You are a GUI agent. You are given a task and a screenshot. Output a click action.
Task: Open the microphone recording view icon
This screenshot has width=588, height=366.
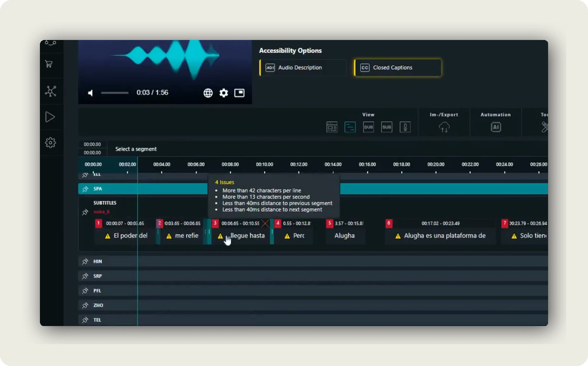[x=405, y=127]
